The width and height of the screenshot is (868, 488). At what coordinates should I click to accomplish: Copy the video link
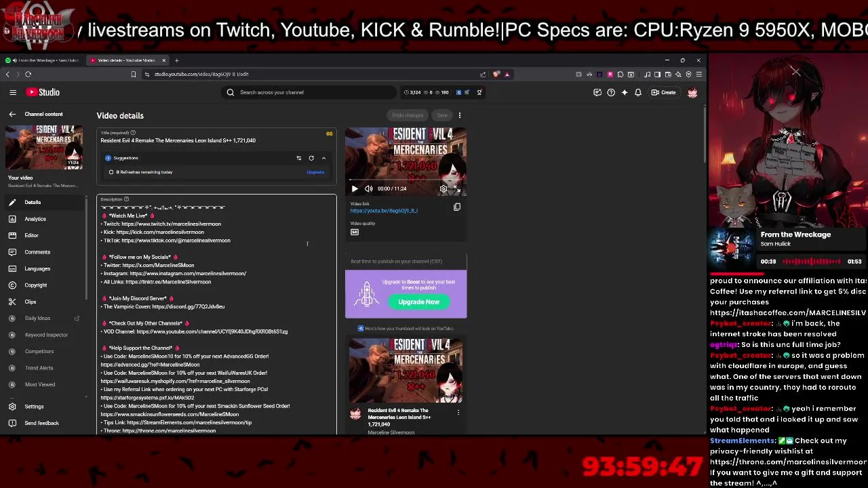pyautogui.click(x=457, y=207)
